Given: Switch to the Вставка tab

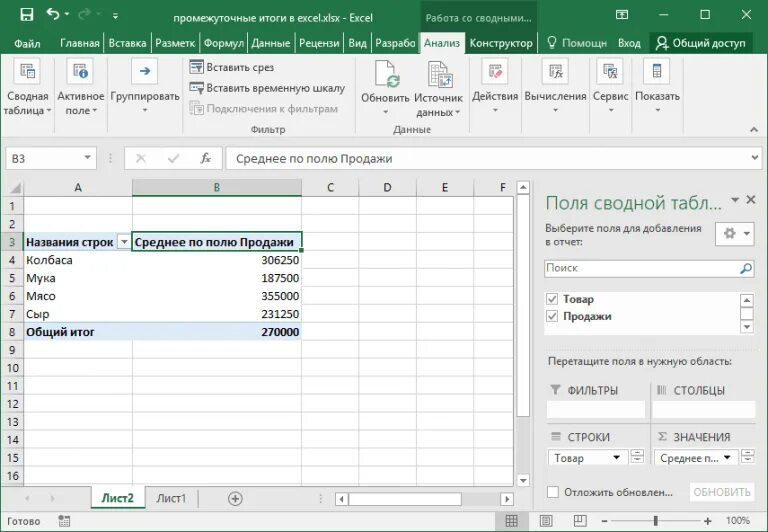Looking at the screenshot, I should 127,44.
